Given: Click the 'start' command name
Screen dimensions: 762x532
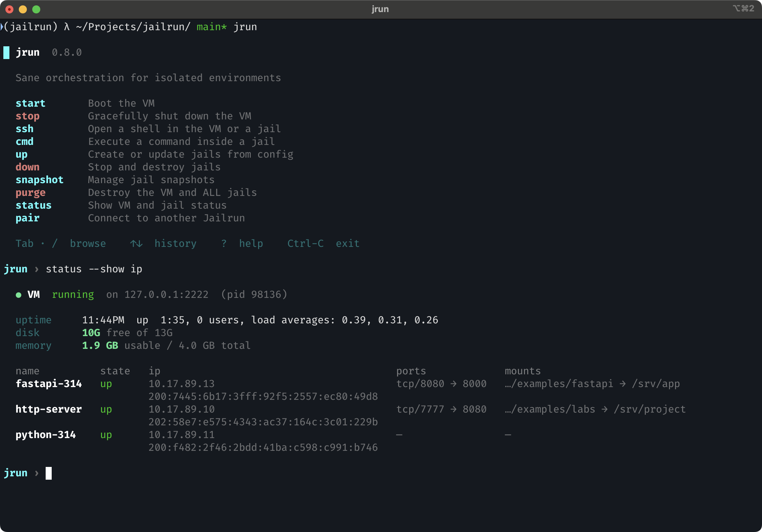Looking at the screenshot, I should click(31, 103).
